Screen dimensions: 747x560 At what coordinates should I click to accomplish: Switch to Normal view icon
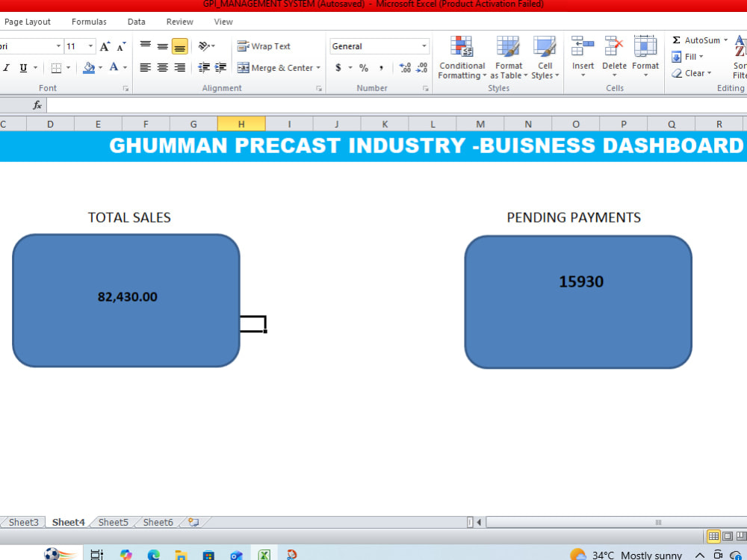click(x=713, y=536)
